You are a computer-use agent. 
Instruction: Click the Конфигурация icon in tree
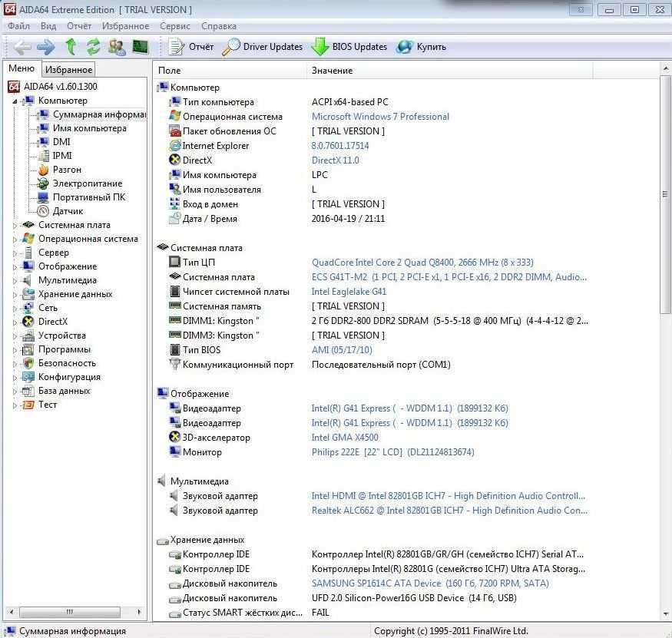tap(28, 377)
